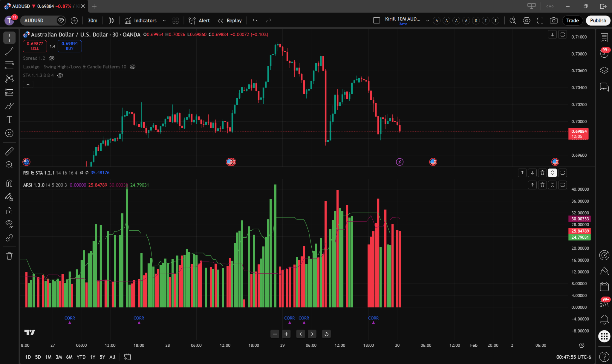Viewport: 612px width, 364px height.
Task: Click the magnet mode icon
Action: pyautogui.click(x=9, y=183)
